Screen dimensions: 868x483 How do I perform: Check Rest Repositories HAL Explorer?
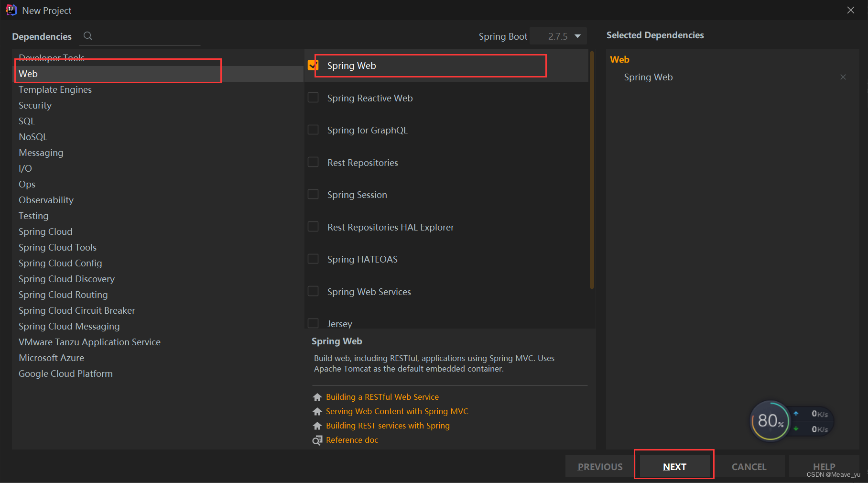(313, 227)
